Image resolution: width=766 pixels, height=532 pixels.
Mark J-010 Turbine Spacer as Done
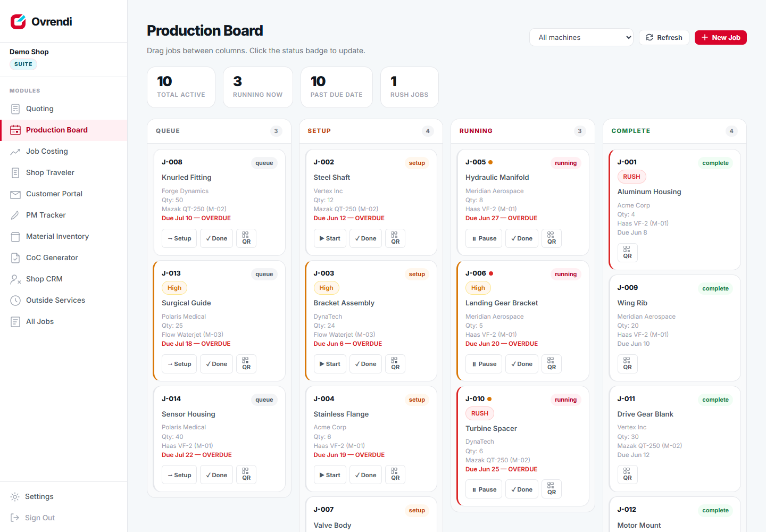pyautogui.click(x=522, y=489)
